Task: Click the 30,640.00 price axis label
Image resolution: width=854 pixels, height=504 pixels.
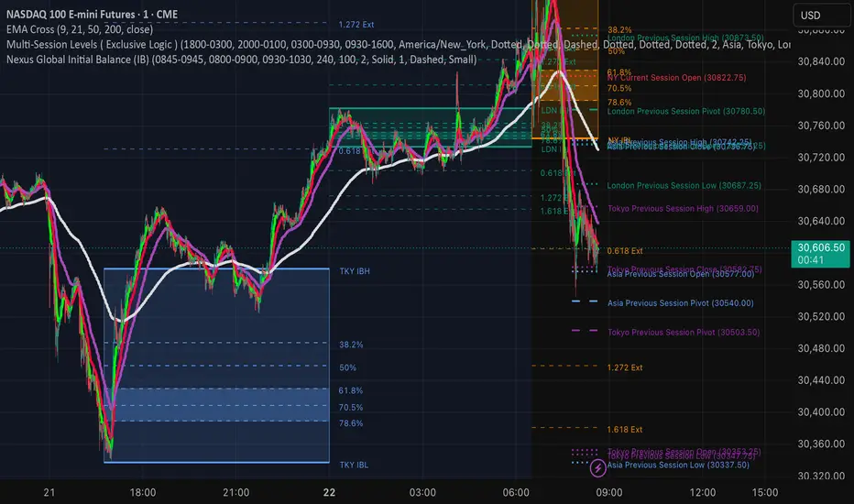Action: click(x=821, y=221)
